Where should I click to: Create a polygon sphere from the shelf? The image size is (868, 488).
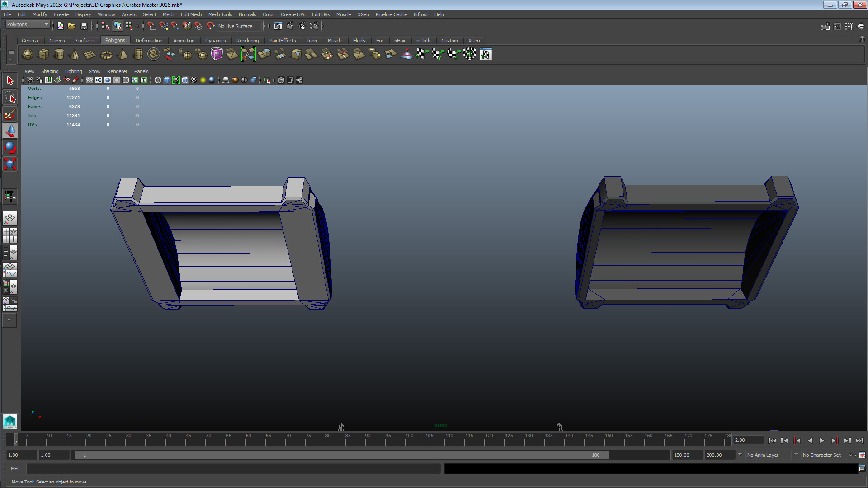click(28, 54)
